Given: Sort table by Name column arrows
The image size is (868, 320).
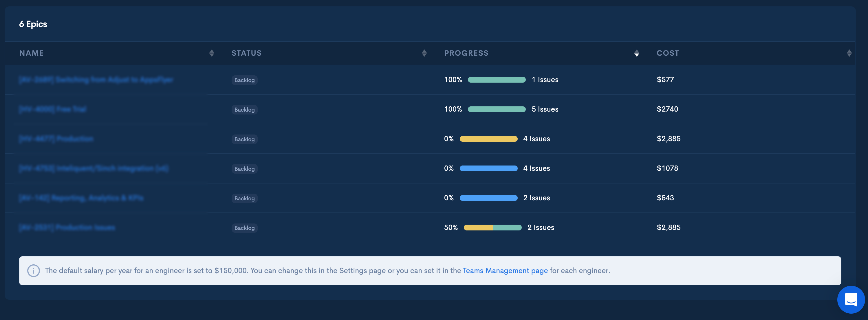Looking at the screenshot, I should (212, 53).
